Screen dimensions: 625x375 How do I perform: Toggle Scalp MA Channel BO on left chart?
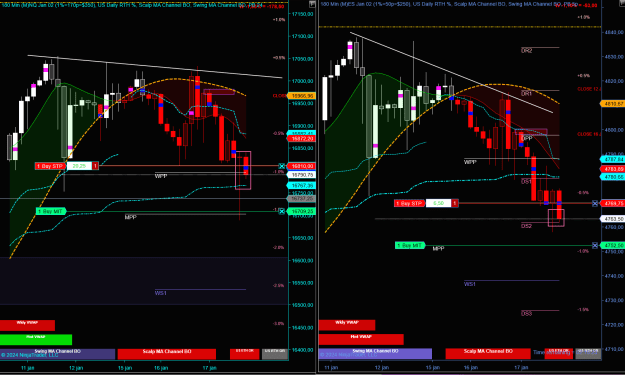167,354
